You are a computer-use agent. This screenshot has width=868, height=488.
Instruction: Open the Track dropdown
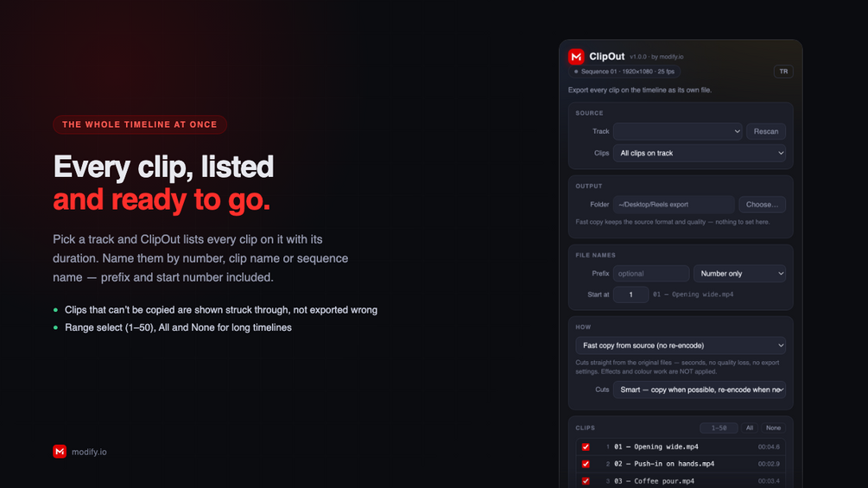click(x=678, y=131)
